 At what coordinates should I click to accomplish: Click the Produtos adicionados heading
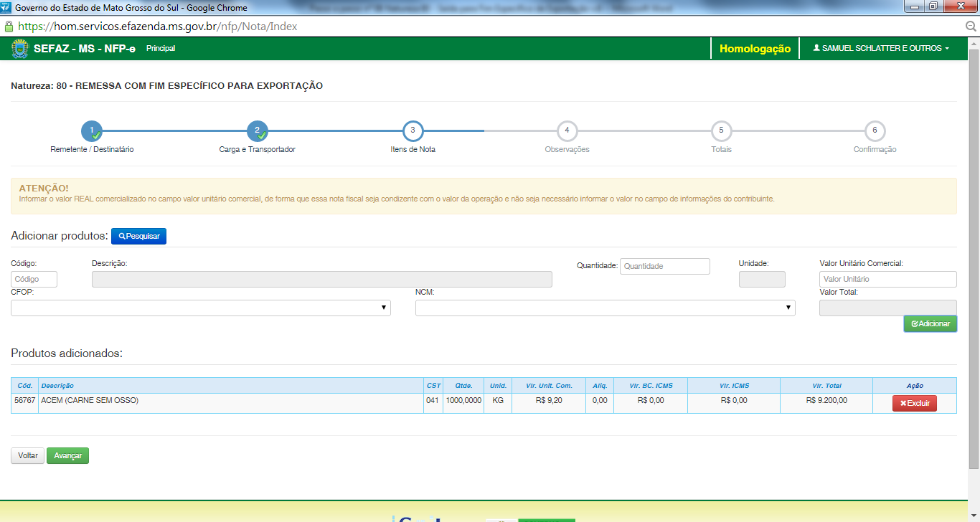[67, 353]
